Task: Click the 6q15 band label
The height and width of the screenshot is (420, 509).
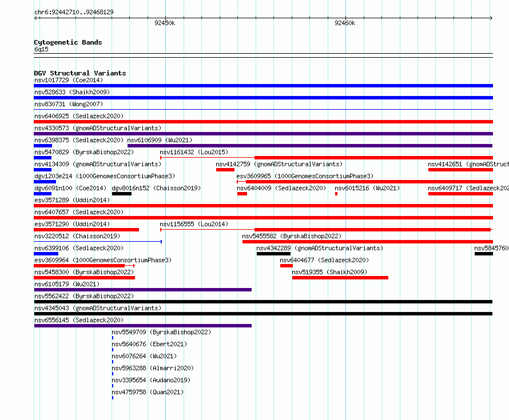Action: (41, 49)
